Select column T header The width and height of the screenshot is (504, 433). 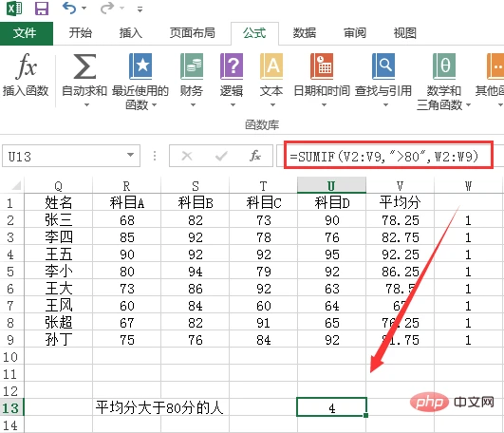[x=263, y=186]
